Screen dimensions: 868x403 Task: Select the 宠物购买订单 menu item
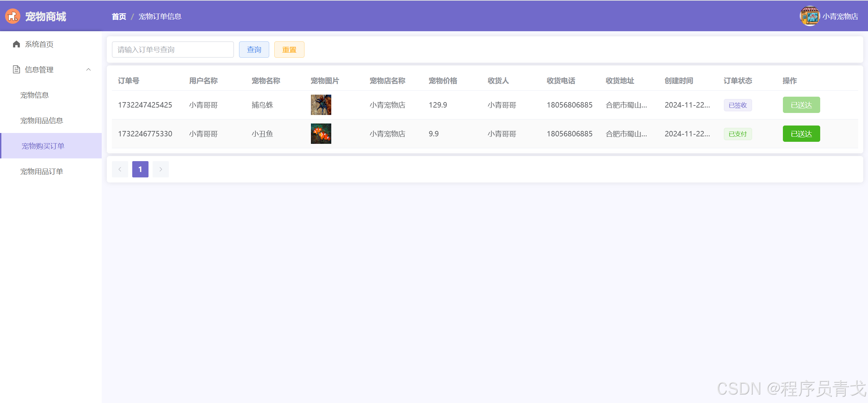pos(43,146)
